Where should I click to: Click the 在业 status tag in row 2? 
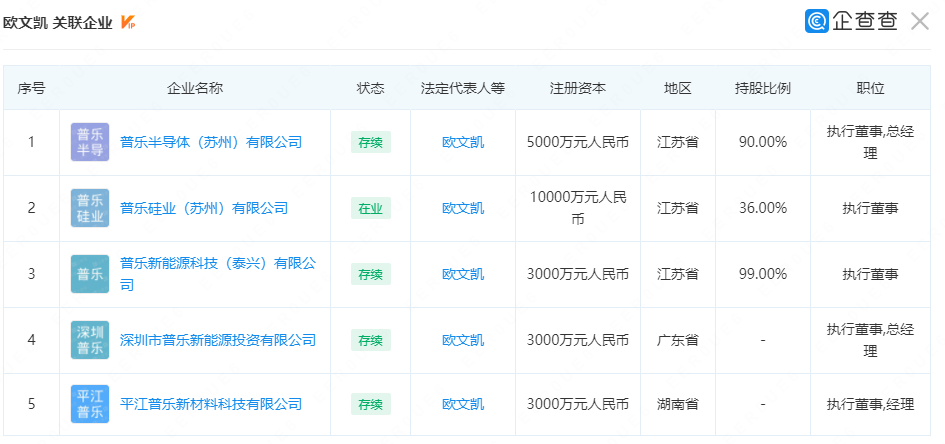point(370,208)
